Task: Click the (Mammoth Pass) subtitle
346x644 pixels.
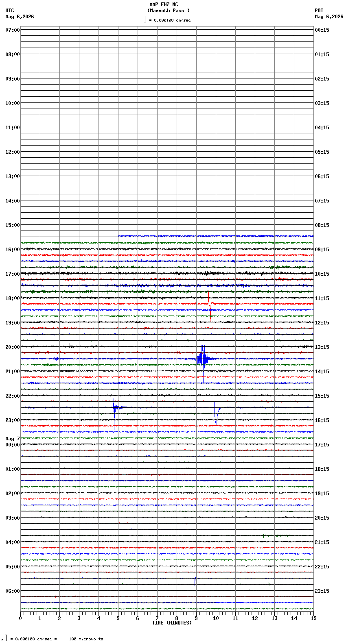Action: (169, 11)
